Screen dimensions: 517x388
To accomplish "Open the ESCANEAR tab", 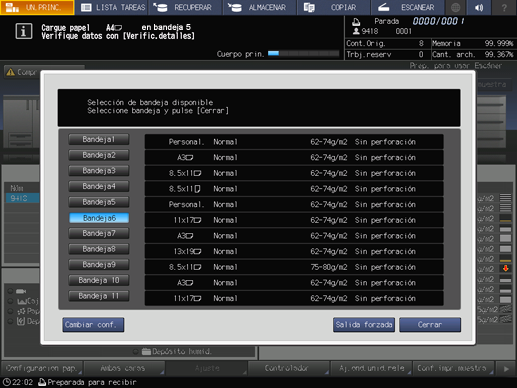I will pyautogui.click(x=408, y=7).
